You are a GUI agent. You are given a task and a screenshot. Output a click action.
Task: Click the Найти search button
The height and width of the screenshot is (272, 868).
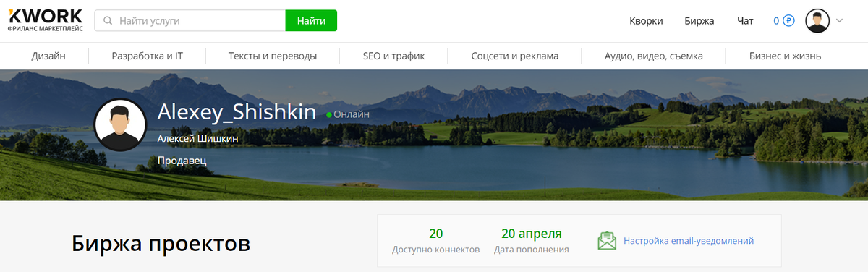311,21
